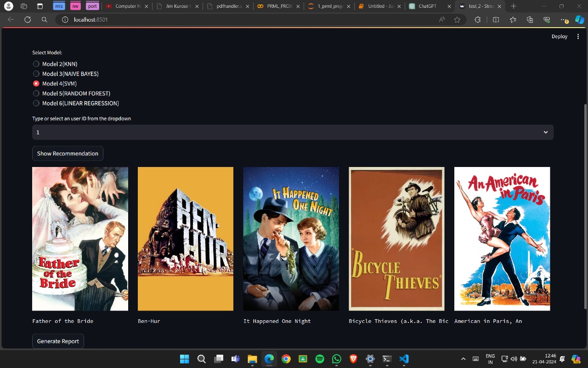This screenshot has width=588, height=368.
Task: Open the Streamlit three-dot main menu
Action: (x=578, y=36)
